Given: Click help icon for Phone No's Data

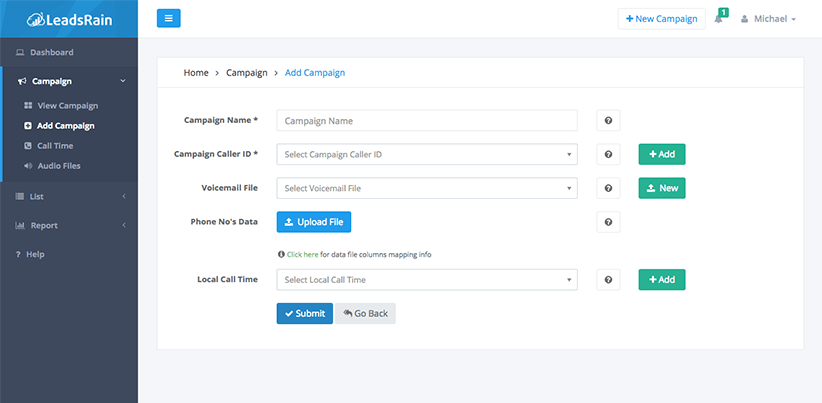Looking at the screenshot, I should (x=608, y=222).
